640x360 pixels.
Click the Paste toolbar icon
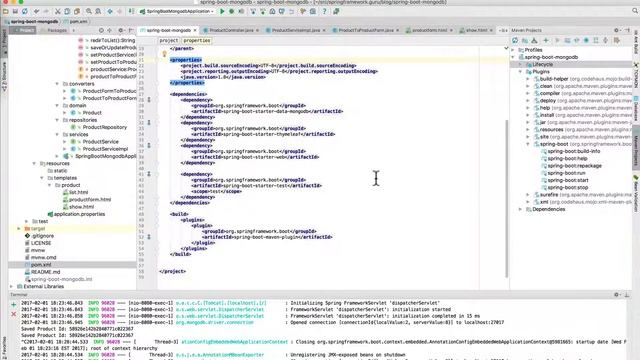pyautogui.click(x=77, y=11)
